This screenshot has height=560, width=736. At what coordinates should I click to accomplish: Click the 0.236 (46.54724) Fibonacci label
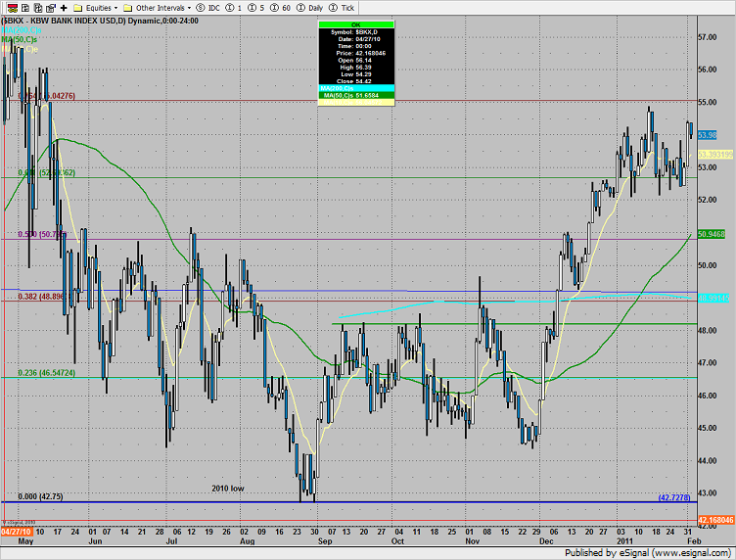point(46,373)
